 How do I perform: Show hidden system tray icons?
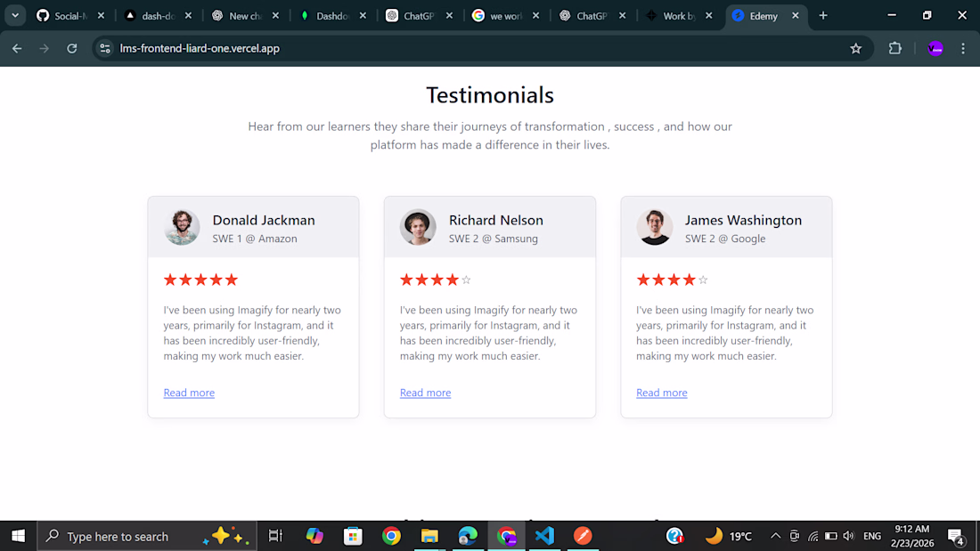pyautogui.click(x=775, y=536)
